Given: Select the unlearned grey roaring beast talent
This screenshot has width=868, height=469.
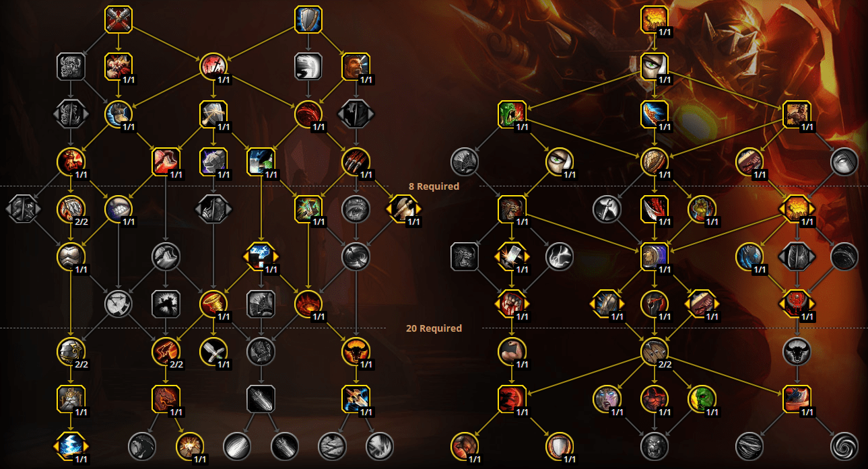Looking at the screenshot, I should [654, 446].
